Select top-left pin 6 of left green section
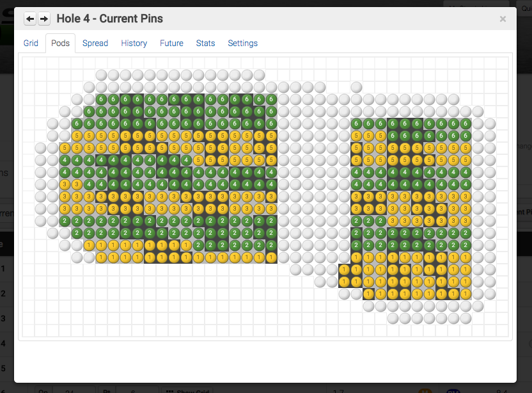This screenshot has width=532, height=393. (x=101, y=99)
